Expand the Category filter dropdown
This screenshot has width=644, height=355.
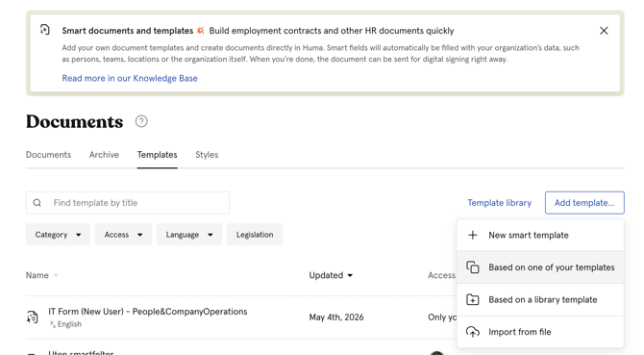(x=58, y=235)
